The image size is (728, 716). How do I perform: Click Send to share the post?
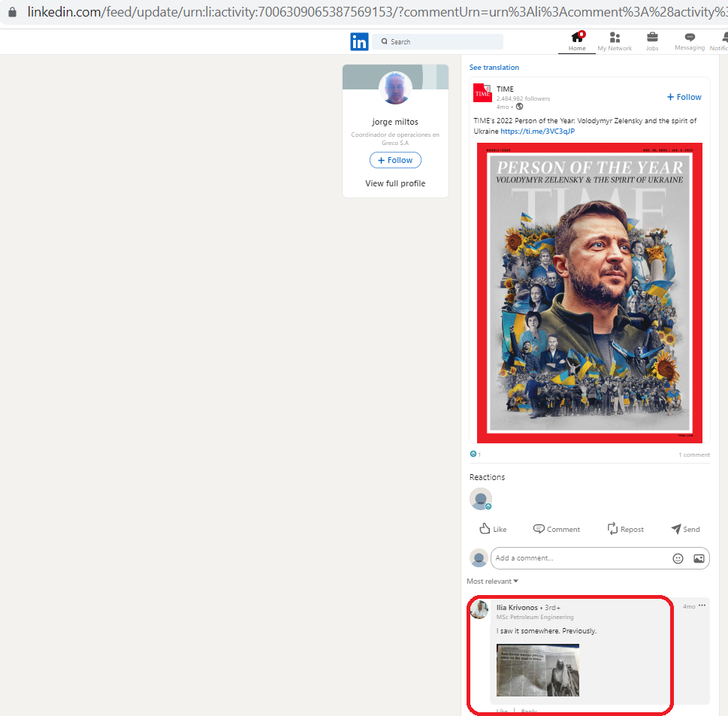pyautogui.click(x=685, y=529)
